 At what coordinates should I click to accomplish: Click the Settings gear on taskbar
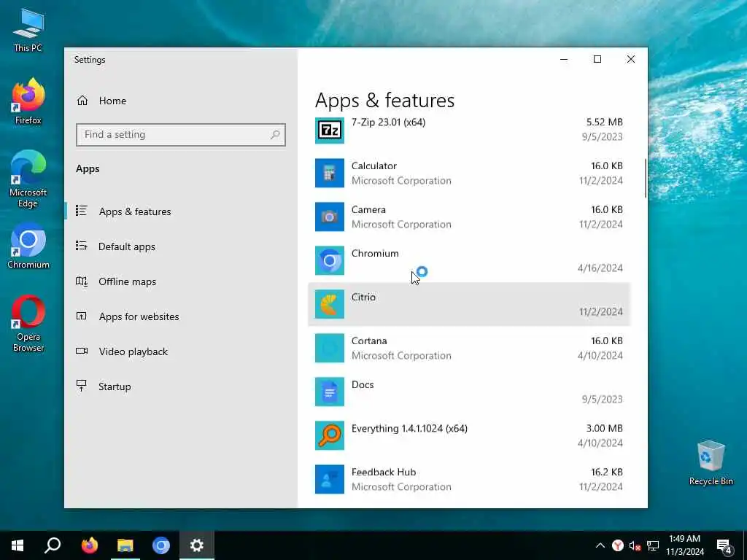click(197, 545)
